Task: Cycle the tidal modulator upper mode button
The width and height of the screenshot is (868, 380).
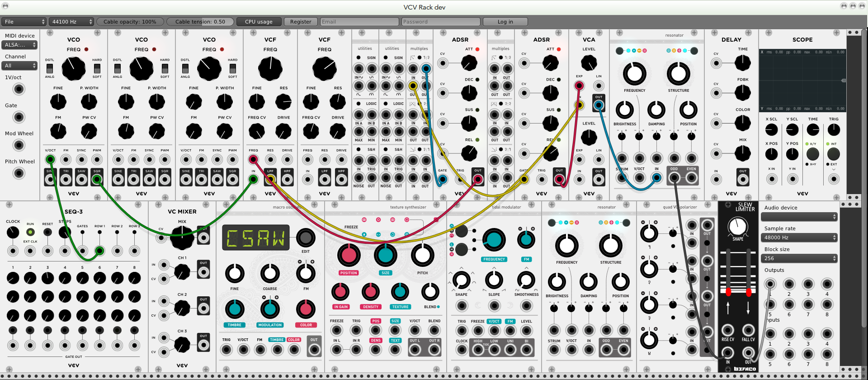Action: pos(461,231)
